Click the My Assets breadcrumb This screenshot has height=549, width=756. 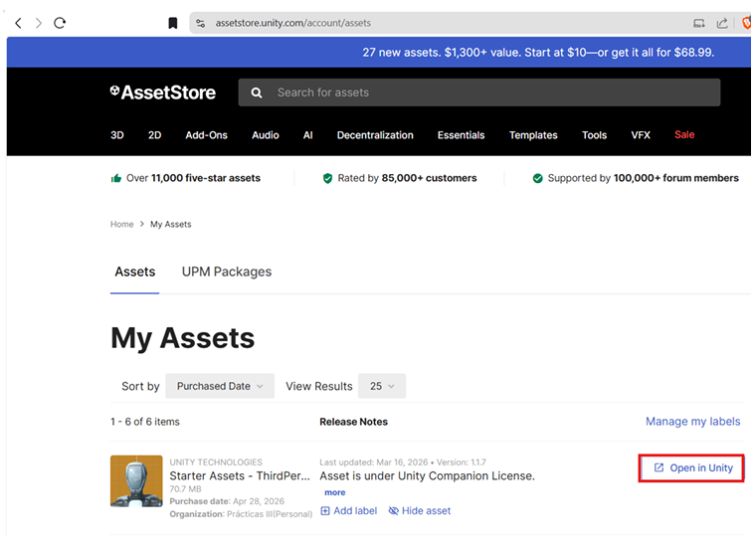[x=171, y=224]
